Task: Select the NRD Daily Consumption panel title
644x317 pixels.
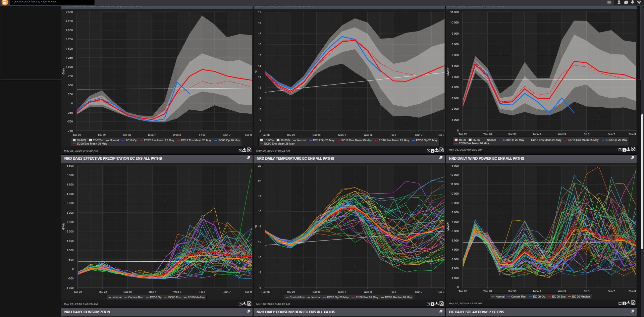Action: [x=87, y=312]
